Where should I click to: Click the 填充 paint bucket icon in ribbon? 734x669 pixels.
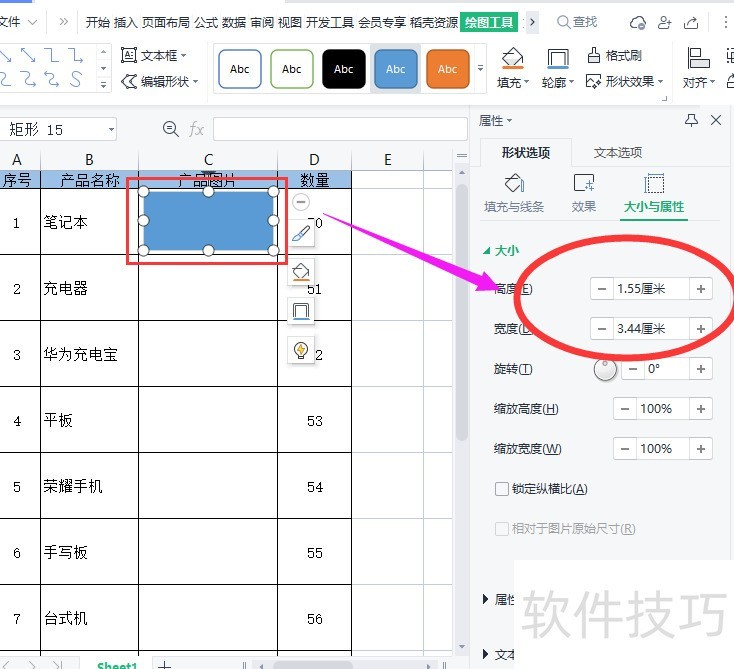tap(512, 59)
